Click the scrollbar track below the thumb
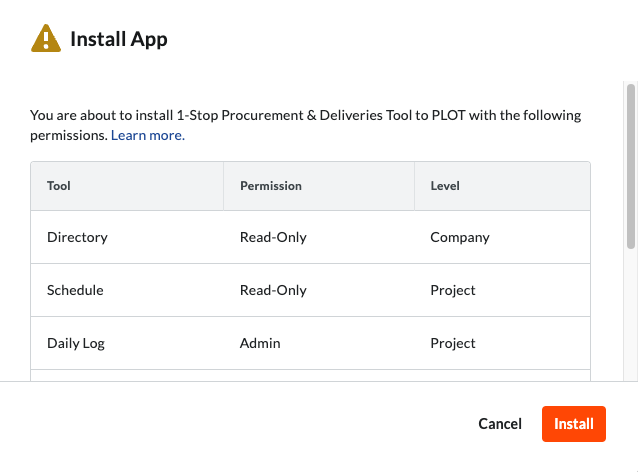638x472 pixels. point(630,320)
